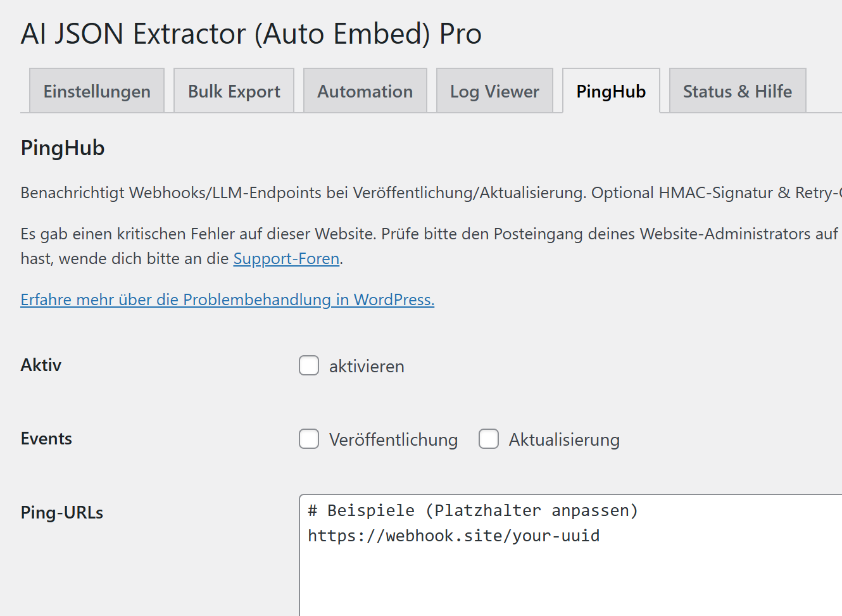Viewport: 842px width, 616px height.
Task: Check the Aktualisierung event checkbox
Action: point(488,439)
